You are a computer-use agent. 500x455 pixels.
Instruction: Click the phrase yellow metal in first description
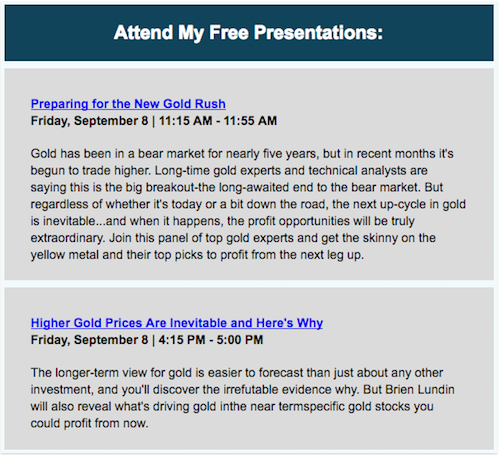pyautogui.click(x=65, y=255)
